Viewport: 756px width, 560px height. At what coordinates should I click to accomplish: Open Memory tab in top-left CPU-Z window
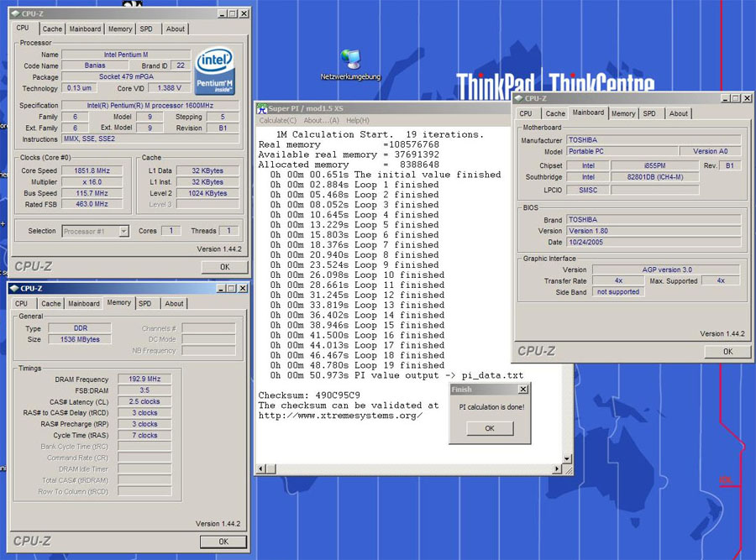[120, 29]
